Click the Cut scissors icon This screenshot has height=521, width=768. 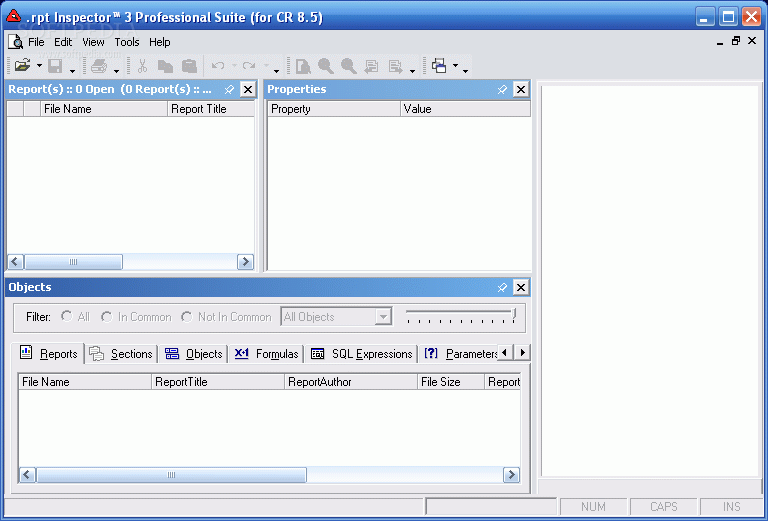(x=143, y=66)
